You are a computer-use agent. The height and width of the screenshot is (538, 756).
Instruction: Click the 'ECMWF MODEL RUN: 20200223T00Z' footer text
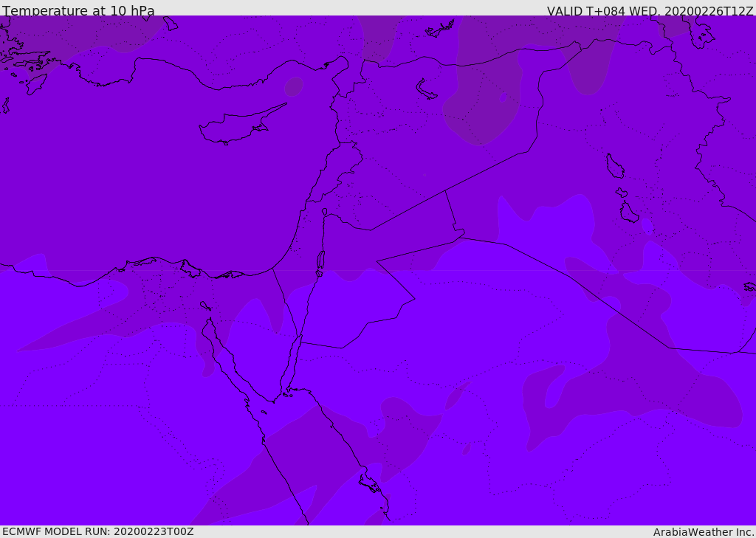98,531
